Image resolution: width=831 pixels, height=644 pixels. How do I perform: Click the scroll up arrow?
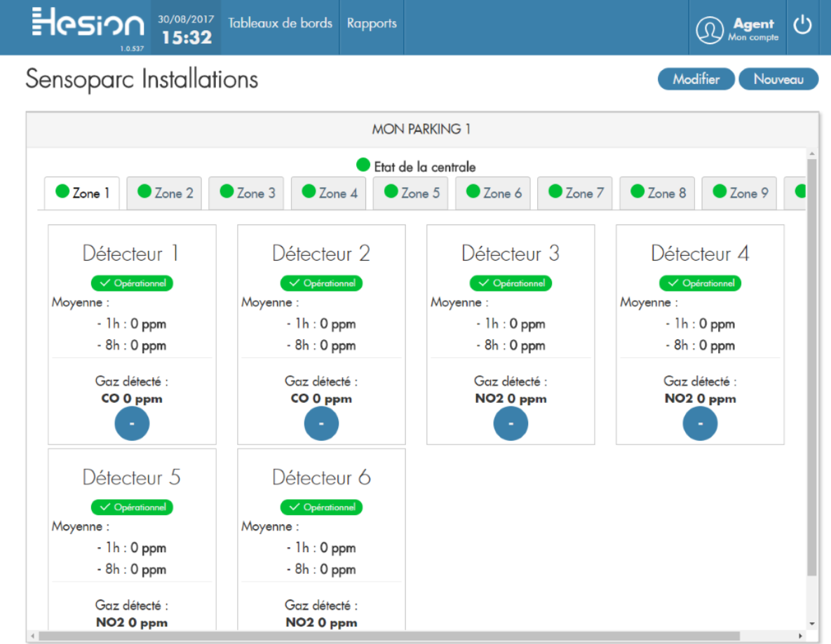click(x=812, y=153)
